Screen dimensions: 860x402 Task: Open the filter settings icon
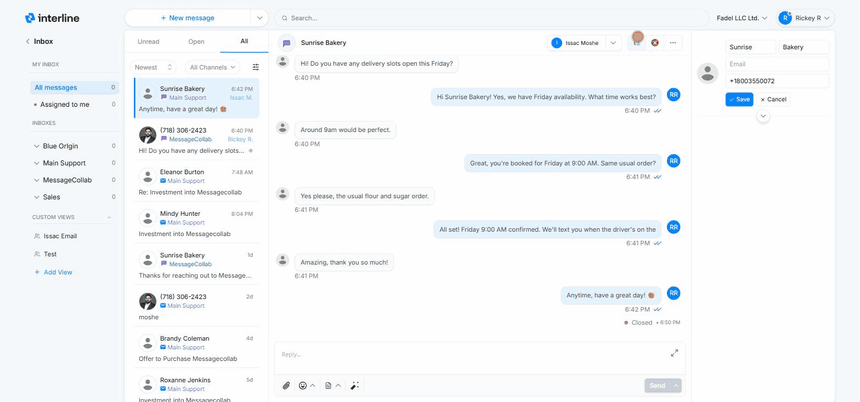pyautogui.click(x=256, y=67)
